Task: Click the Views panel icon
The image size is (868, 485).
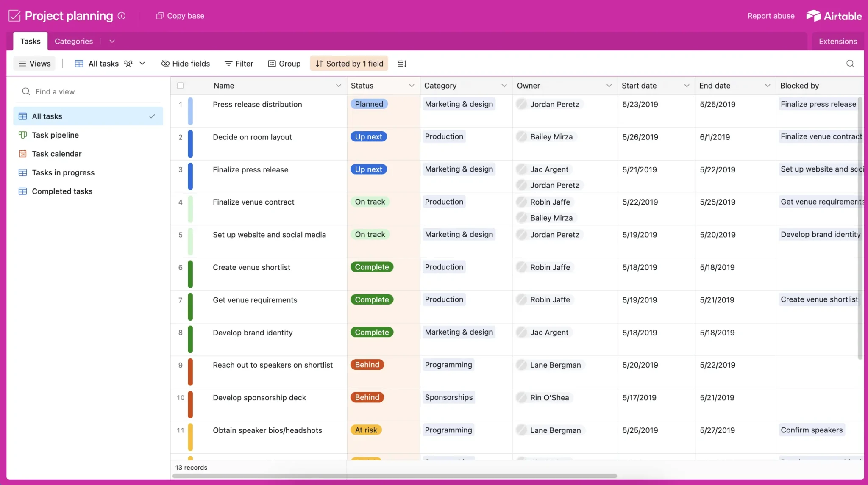Action: click(x=21, y=63)
